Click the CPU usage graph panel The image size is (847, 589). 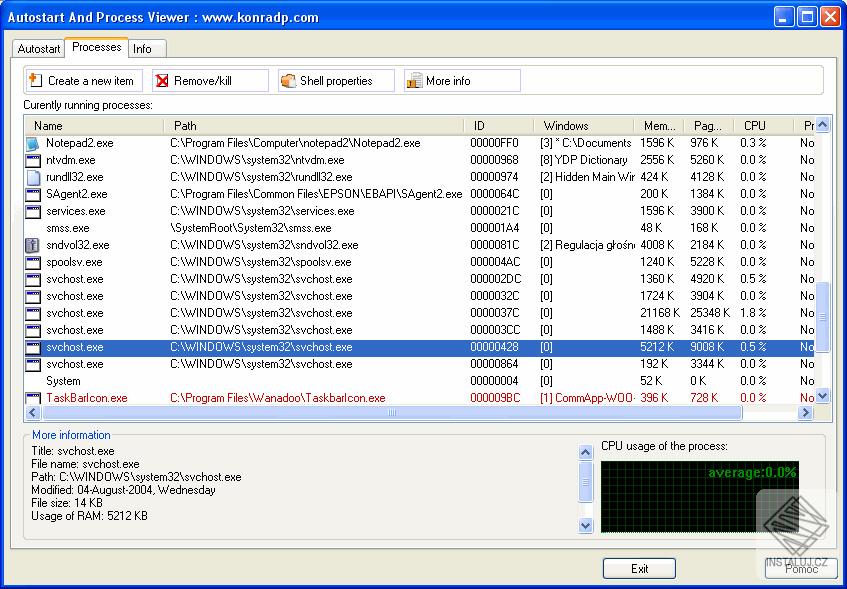pos(700,495)
